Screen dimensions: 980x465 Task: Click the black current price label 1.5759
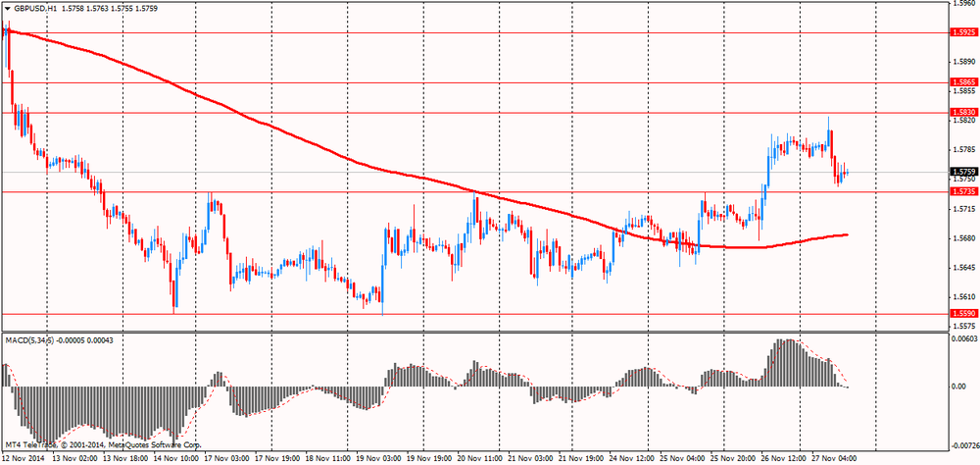click(x=963, y=172)
